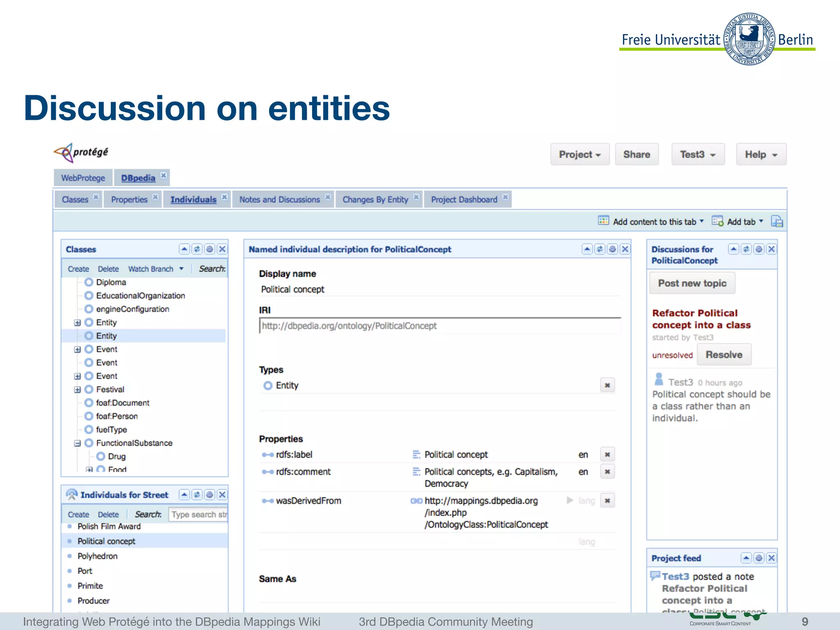
Task: Collapse the Classes panel with up-arrow icon
Action: [185, 249]
